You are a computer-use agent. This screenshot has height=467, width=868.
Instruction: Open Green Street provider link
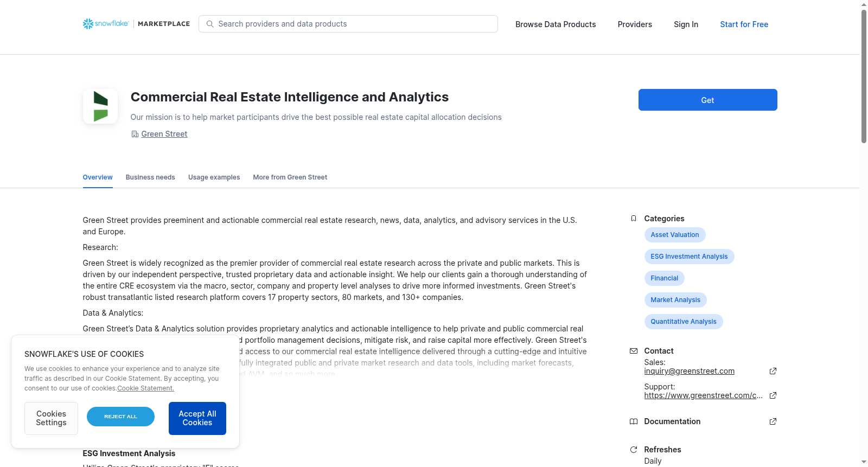(164, 134)
